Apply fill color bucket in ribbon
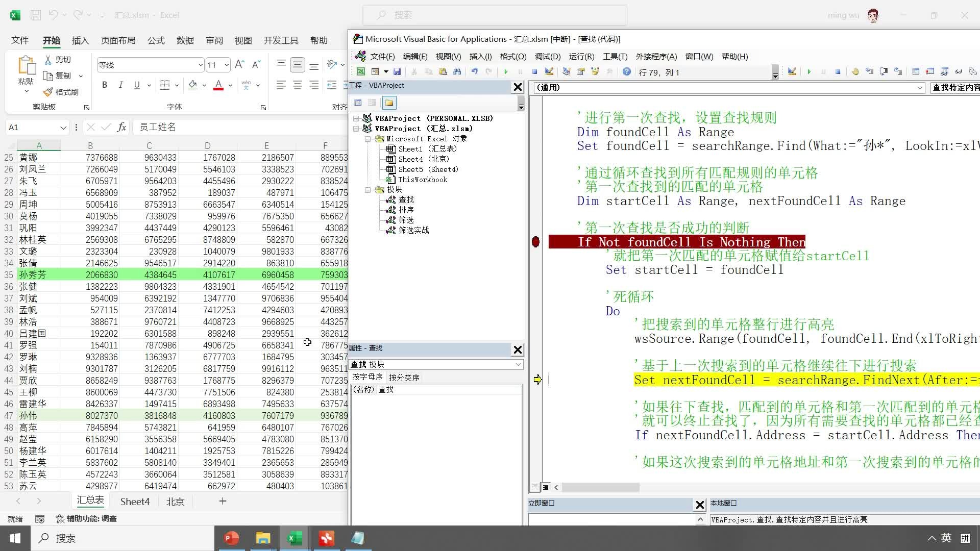Viewport: 980px width, 551px height. 193,85
